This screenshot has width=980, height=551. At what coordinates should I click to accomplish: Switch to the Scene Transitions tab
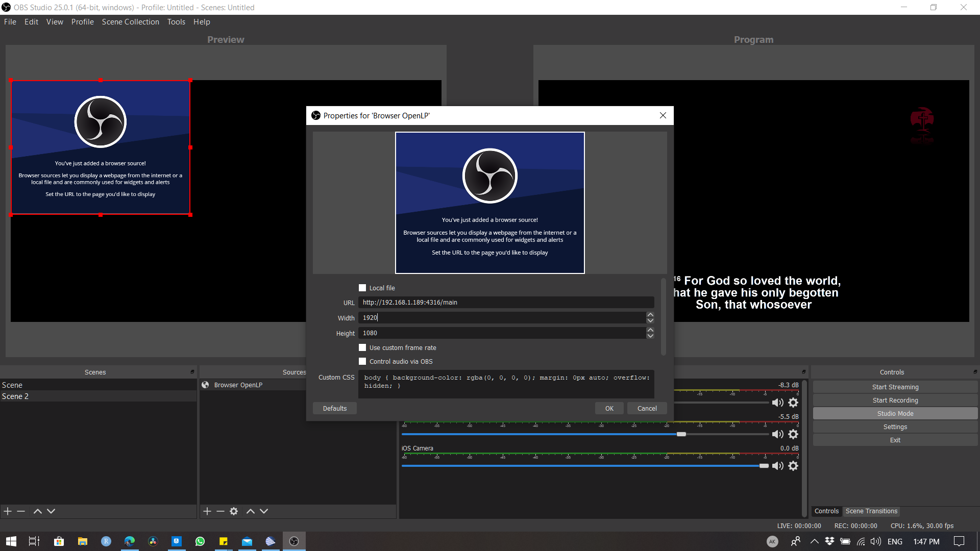871,511
